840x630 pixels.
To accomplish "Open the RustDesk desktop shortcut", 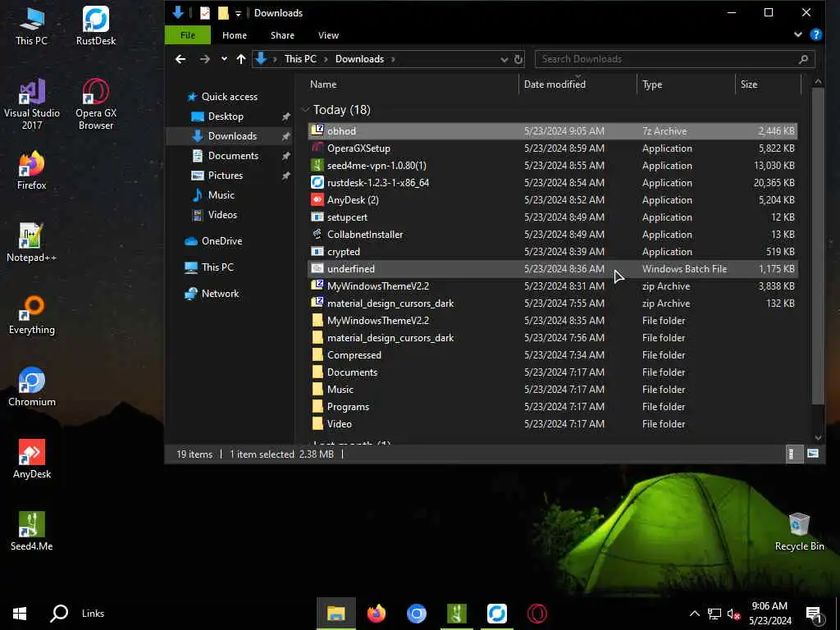I will click(x=96, y=25).
